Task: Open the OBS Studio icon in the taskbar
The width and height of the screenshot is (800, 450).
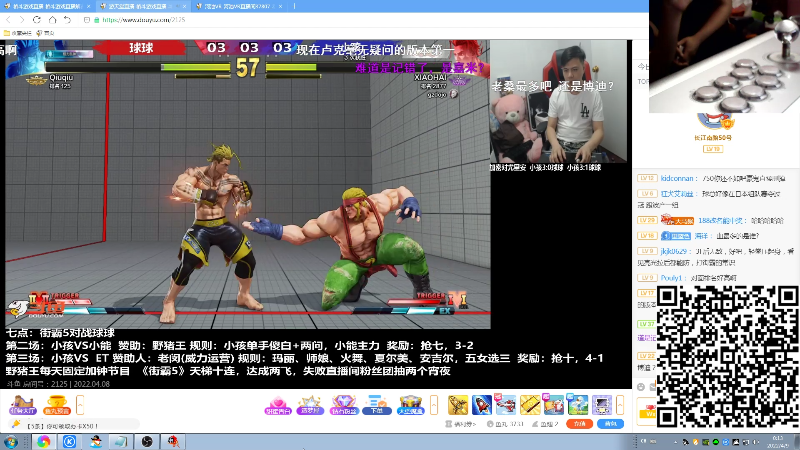Action: click(147, 441)
